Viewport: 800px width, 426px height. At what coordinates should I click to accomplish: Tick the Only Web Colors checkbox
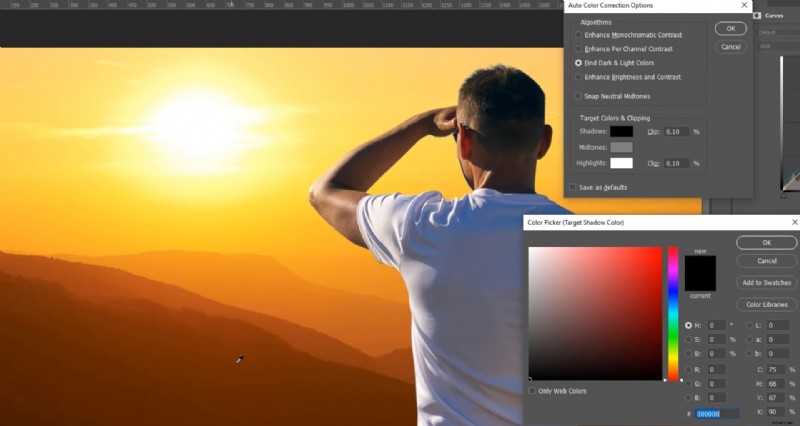532,391
